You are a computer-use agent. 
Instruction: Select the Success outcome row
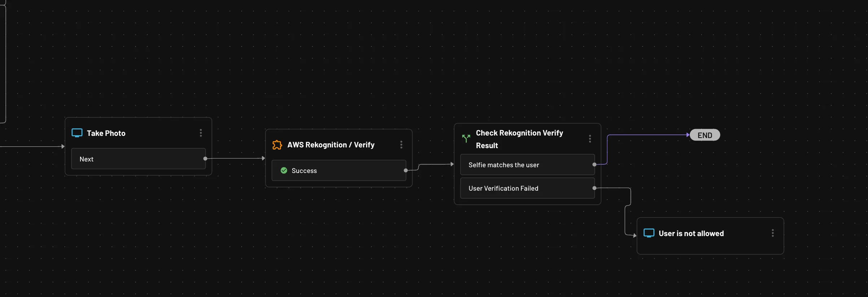pos(338,170)
